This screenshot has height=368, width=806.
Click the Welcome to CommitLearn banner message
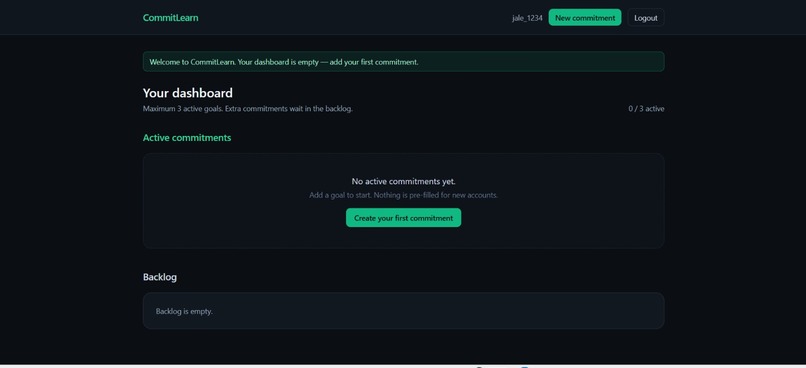coord(403,62)
